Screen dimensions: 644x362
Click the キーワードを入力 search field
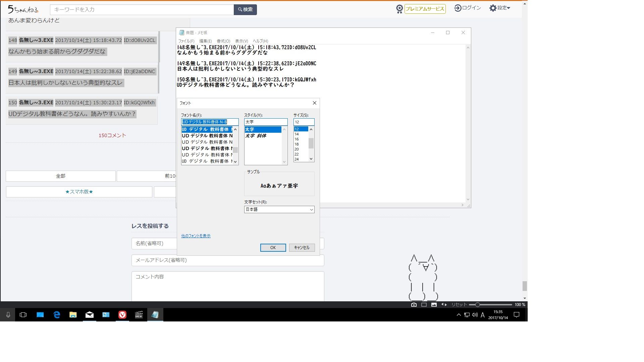tap(142, 10)
